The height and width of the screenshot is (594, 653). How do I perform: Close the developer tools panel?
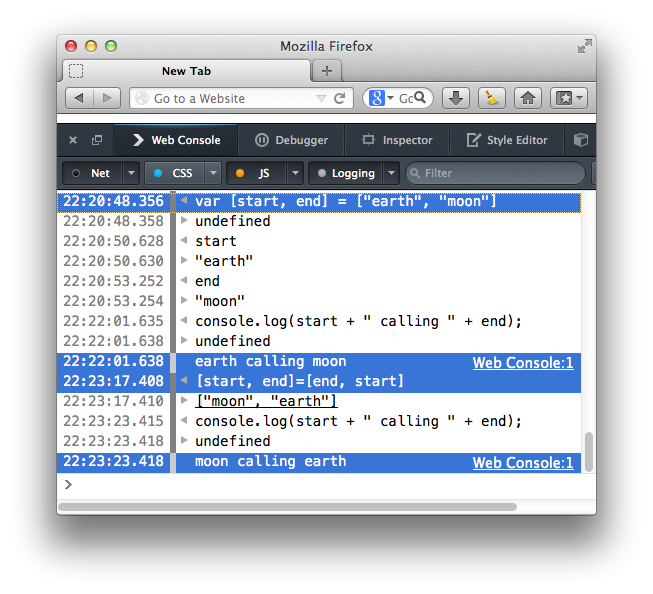[73, 140]
